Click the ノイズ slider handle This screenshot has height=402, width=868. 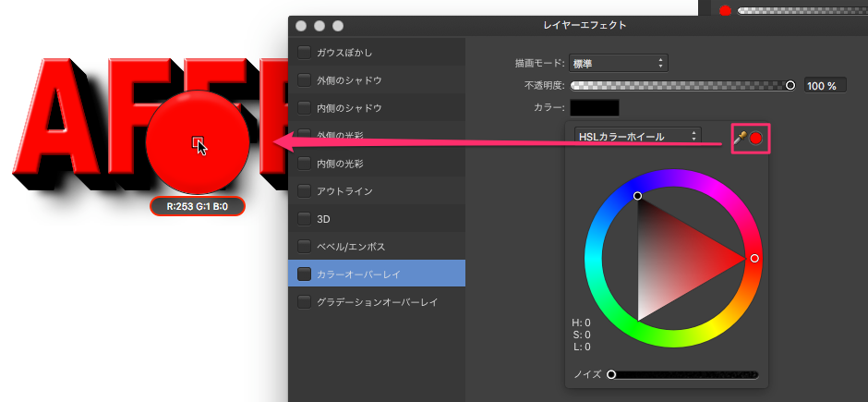611,374
